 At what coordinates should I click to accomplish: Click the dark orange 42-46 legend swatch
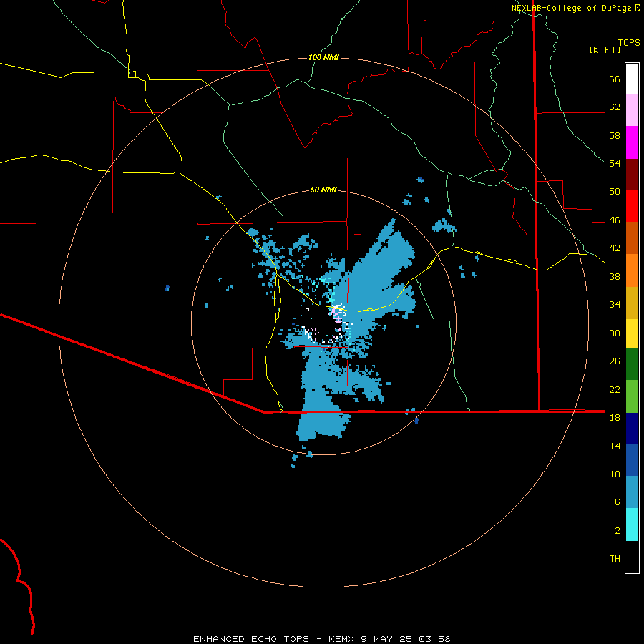pyautogui.click(x=632, y=238)
